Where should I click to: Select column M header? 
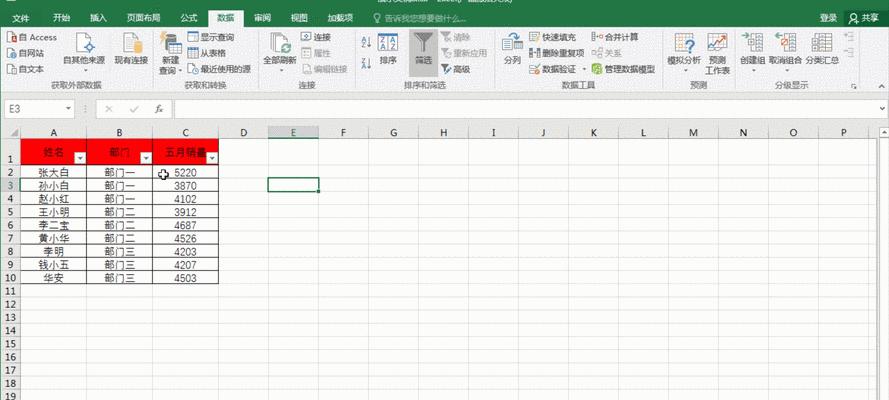693,133
